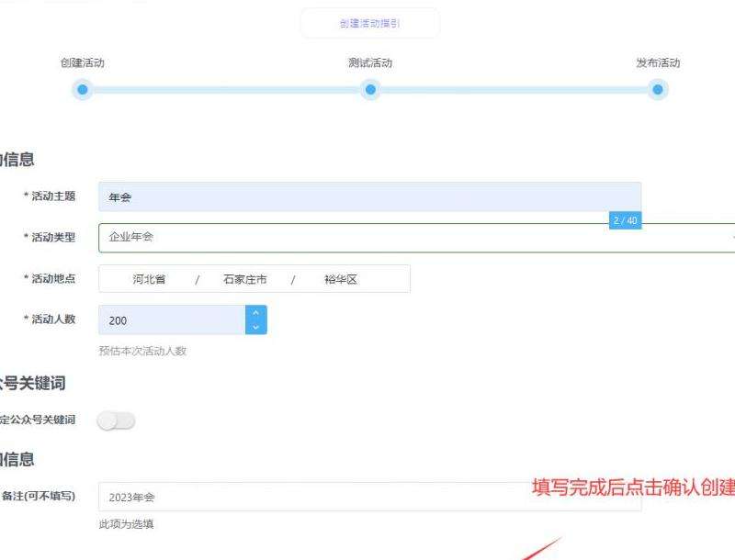Focus the 活动主题 field containing 年会
Screen dimensions: 735x560
[x=369, y=196]
